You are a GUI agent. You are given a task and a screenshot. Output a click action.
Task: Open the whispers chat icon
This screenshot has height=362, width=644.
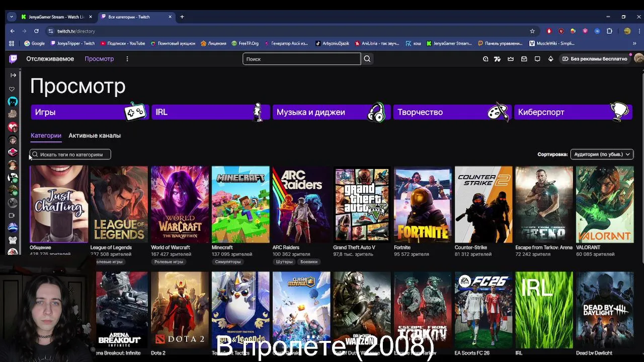click(x=537, y=59)
